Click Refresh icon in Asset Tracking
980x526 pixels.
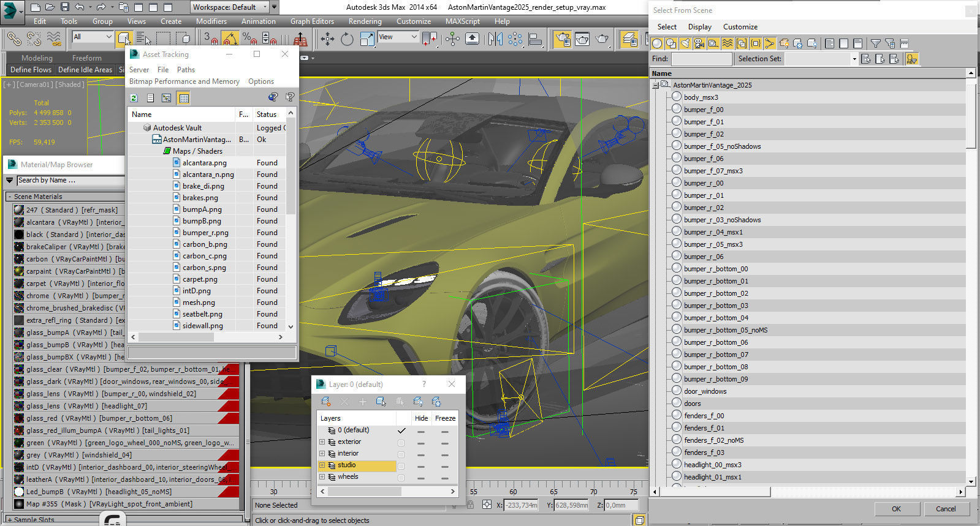coord(134,98)
